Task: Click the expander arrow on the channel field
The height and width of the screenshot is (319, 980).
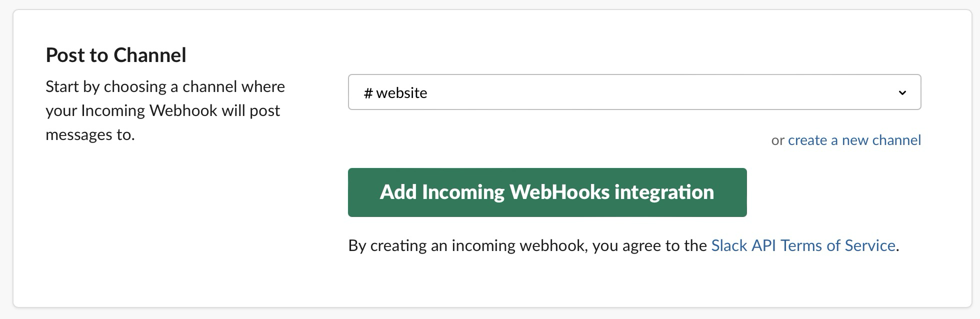Action: pyautogui.click(x=902, y=92)
